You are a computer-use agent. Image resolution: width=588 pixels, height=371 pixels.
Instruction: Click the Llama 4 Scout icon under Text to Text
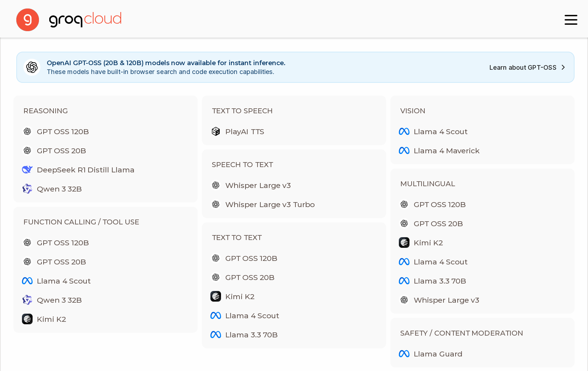(216, 316)
